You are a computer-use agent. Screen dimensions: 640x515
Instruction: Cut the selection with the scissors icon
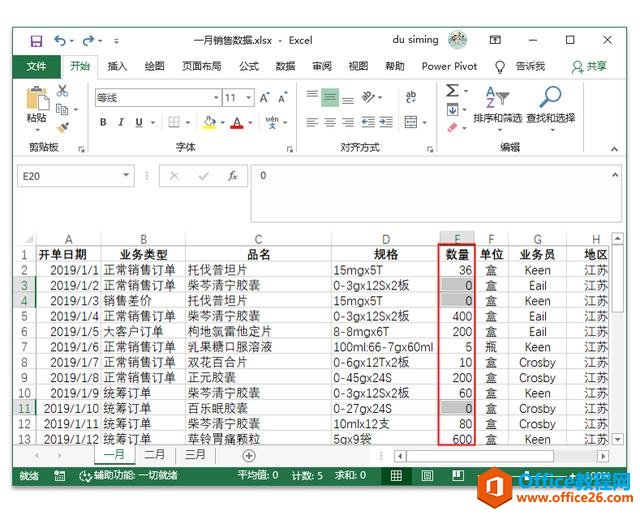[x=62, y=91]
